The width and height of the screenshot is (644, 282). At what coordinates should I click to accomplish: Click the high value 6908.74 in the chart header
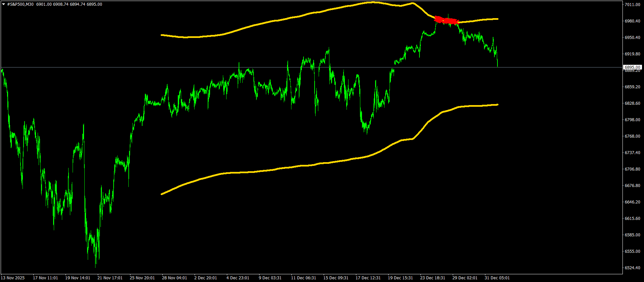61,4
